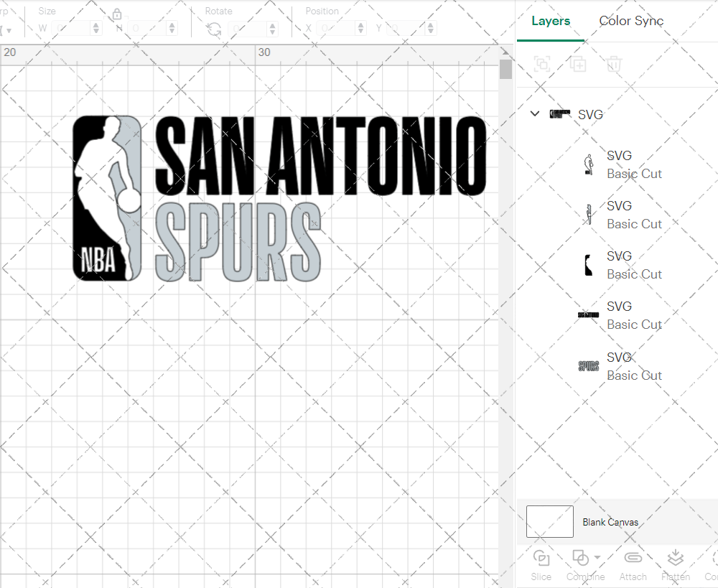718x588 pixels.
Task: Click the Rotate angle input field
Action: 248,29
